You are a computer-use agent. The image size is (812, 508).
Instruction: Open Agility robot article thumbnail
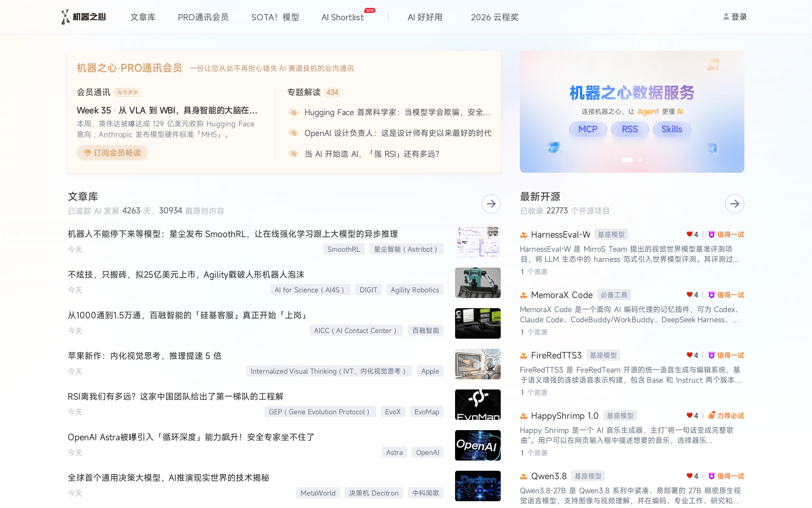(478, 283)
